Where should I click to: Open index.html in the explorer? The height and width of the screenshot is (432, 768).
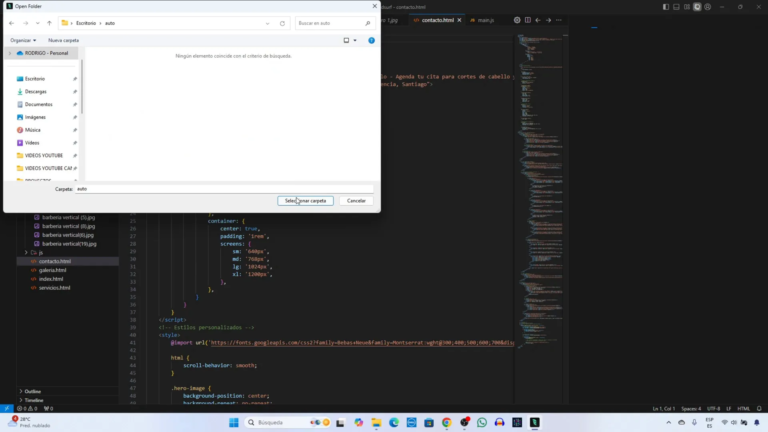point(50,279)
